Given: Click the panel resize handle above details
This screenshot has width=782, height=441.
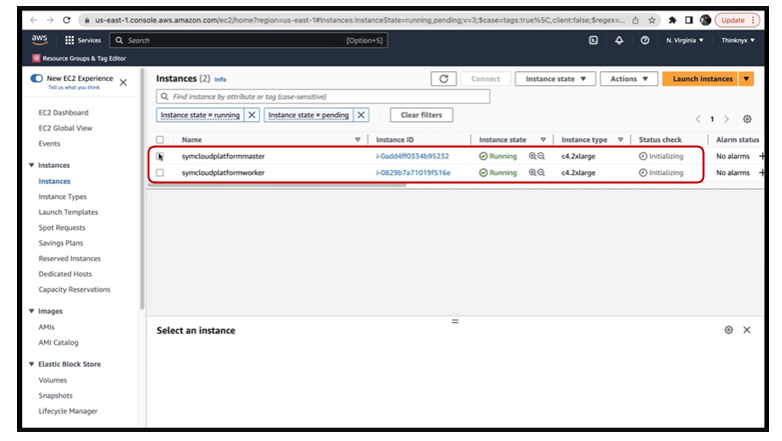Looking at the screenshot, I should (455, 321).
